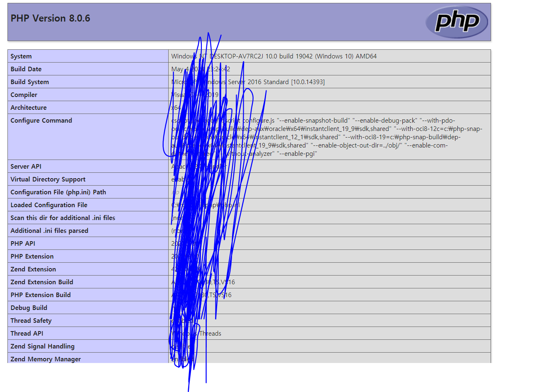Select the "Zend Extension" row label
Screen dimensions: 549x392
tap(33, 269)
